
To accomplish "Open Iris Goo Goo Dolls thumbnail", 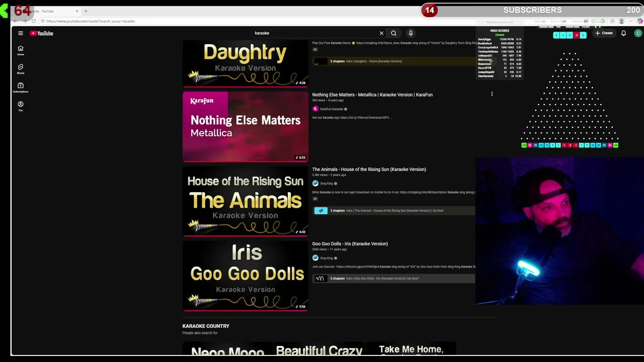I will [x=245, y=276].
